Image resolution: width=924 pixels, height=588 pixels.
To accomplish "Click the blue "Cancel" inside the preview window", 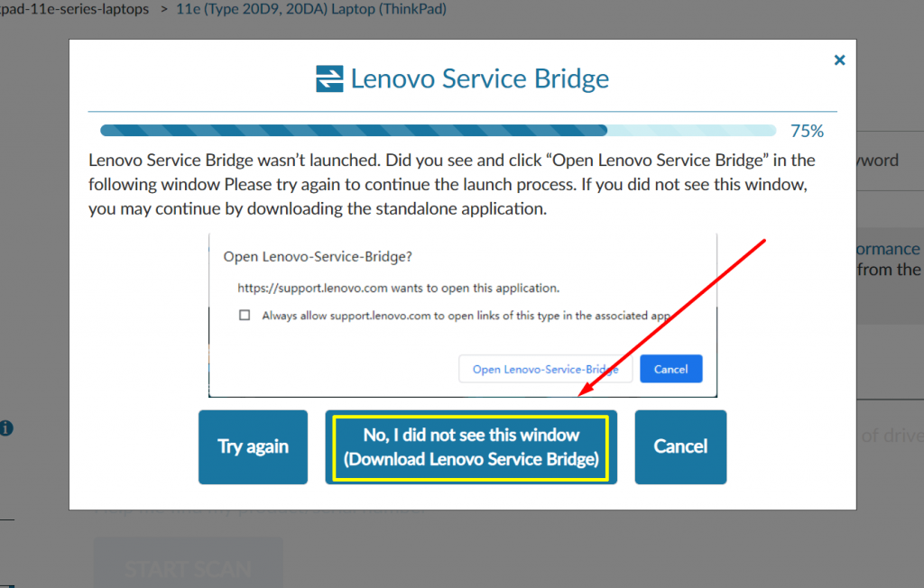I will (x=670, y=369).
